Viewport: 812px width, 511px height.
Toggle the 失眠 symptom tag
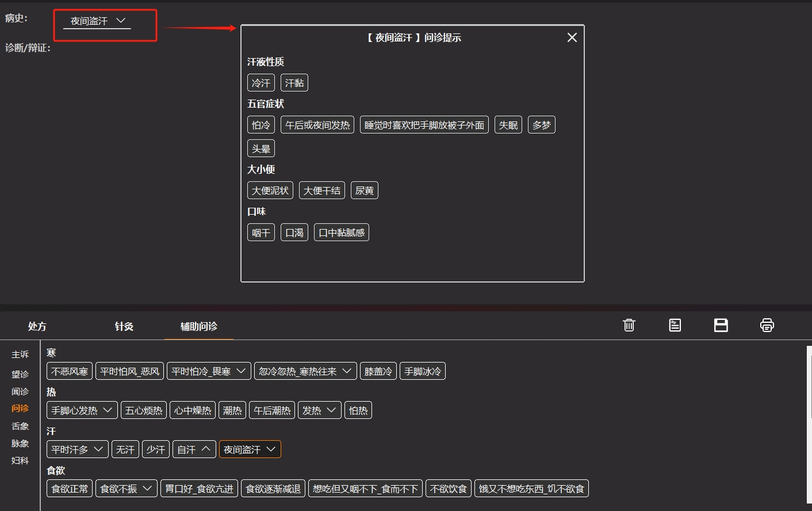tap(508, 125)
